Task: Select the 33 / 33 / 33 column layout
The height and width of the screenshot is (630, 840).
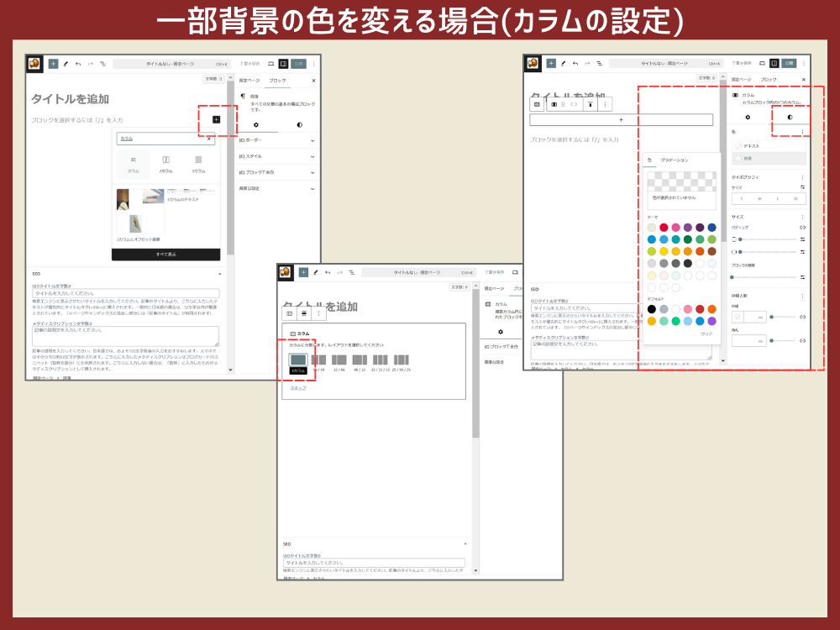Action: (x=381, y=360)
